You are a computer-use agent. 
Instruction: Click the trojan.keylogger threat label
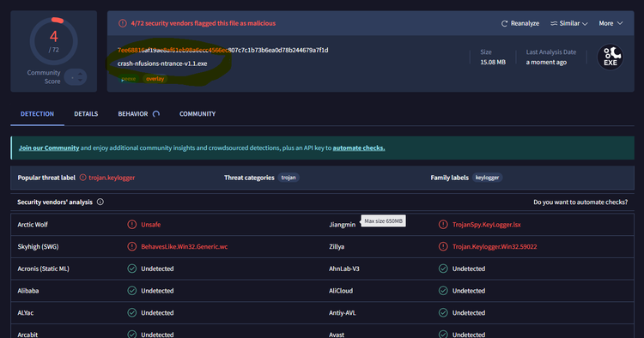[x=112, y=178]
